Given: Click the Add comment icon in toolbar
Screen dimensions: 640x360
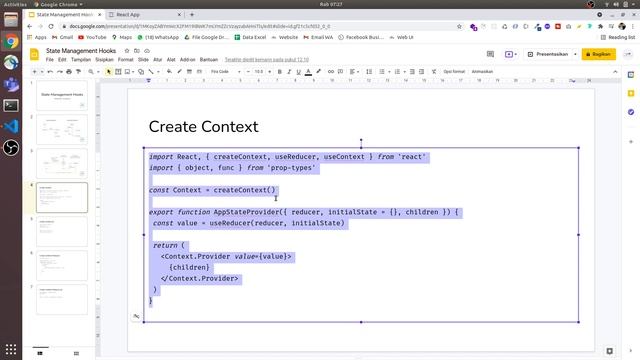Looking at the screenshot, I should 340,72.
